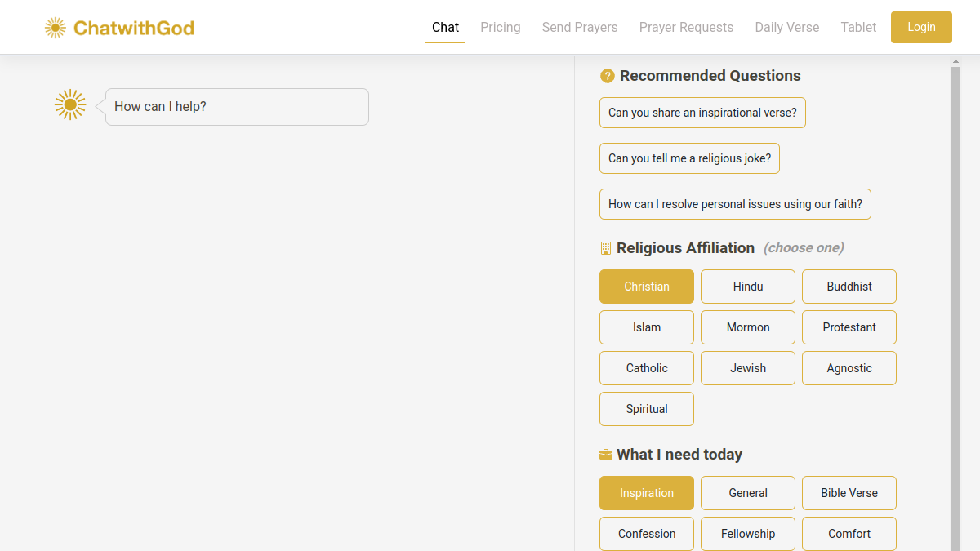Viewport: 980px width, 551px height.
Task: Go to the Pricing page
Action: [x=501, y=28]
